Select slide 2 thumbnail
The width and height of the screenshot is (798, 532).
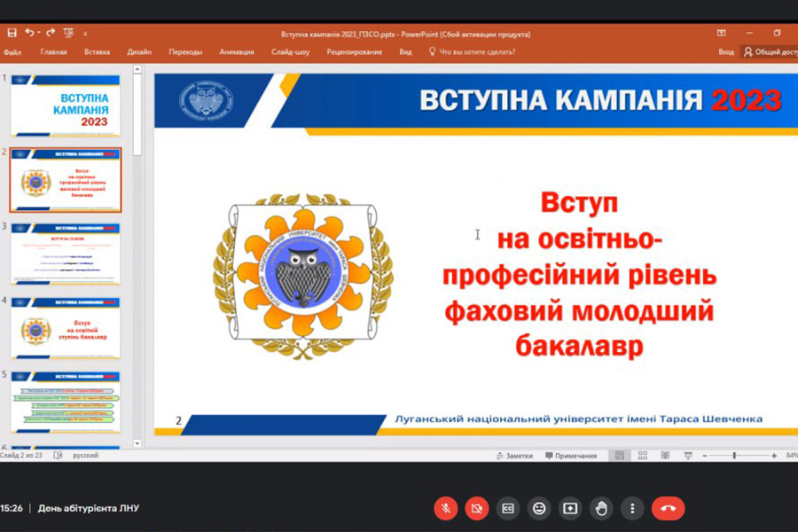(x=66, y=180)
